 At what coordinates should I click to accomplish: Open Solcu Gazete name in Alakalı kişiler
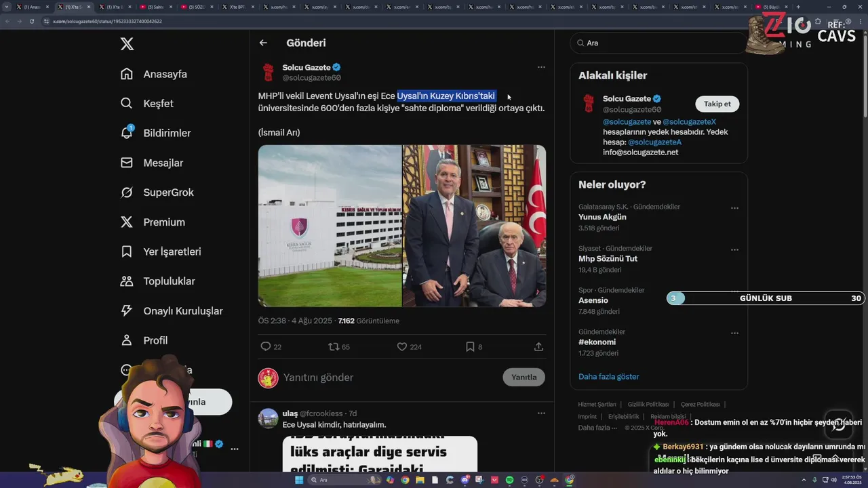627,98
